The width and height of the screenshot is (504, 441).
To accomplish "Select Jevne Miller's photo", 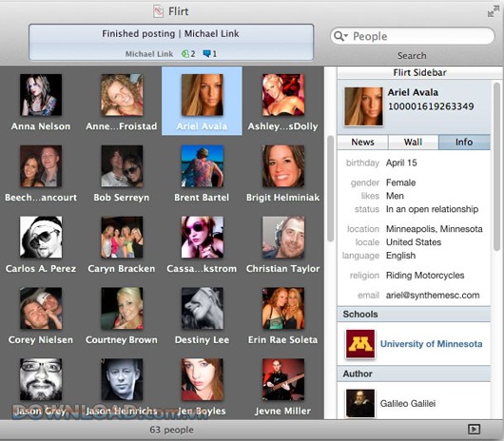I will click(283, 379).
